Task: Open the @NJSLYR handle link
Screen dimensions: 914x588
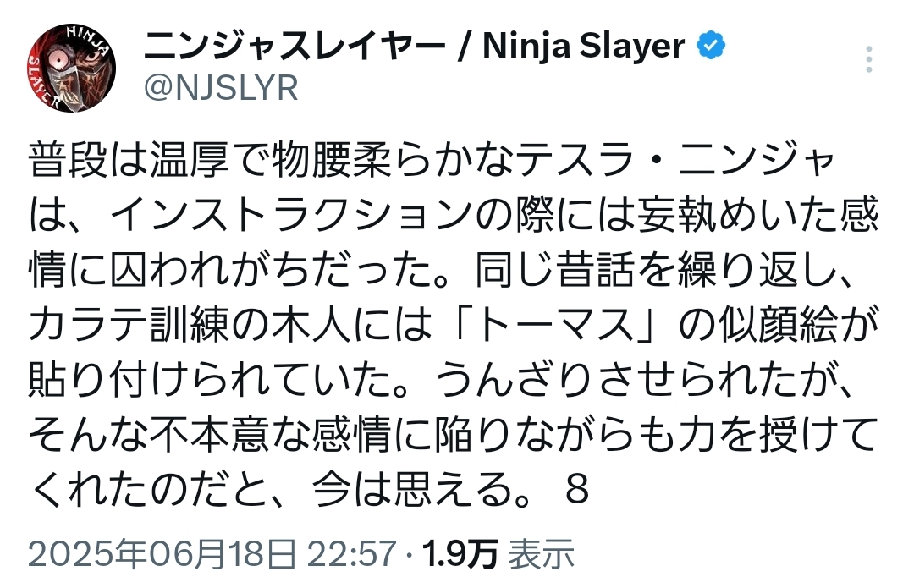Action: point(222,88)
